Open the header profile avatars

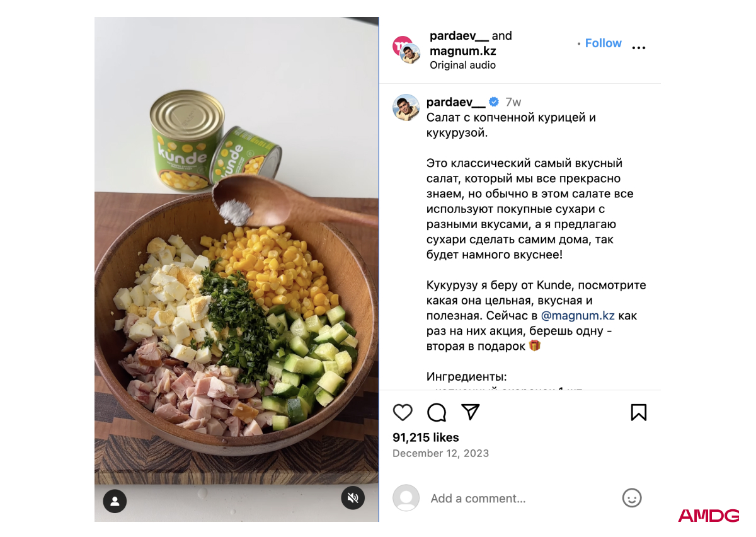(406, 50)
